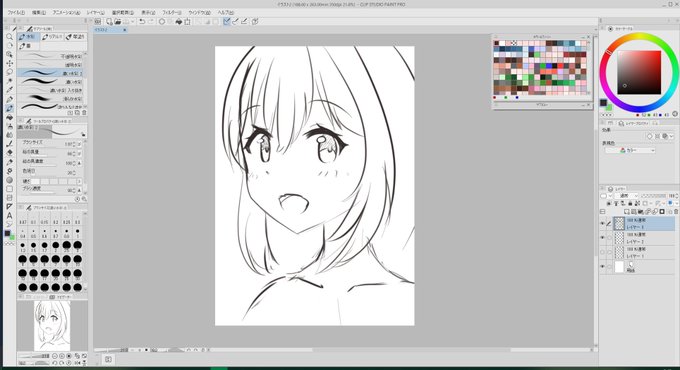The height and width of the screenshot is (370, 680).
Task: Open CLIP STUDIO launcher icon in command bar
Action: (98, 22)
